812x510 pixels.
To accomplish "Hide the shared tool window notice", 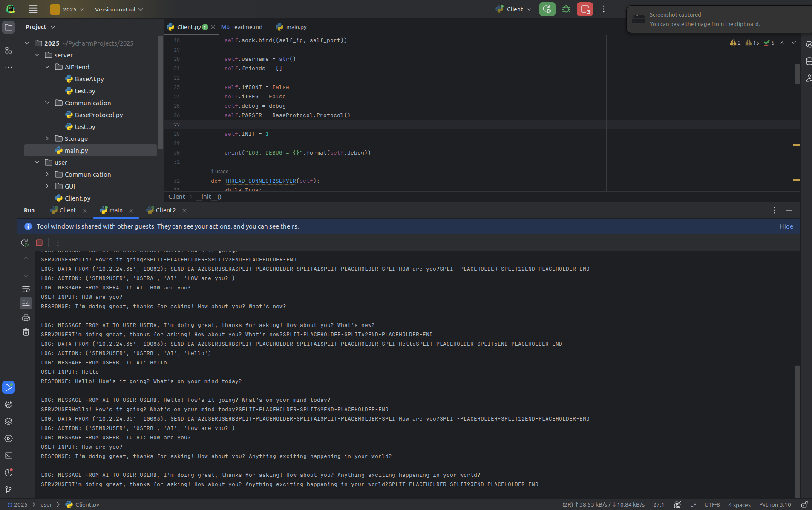I will (x=786, y=226).
